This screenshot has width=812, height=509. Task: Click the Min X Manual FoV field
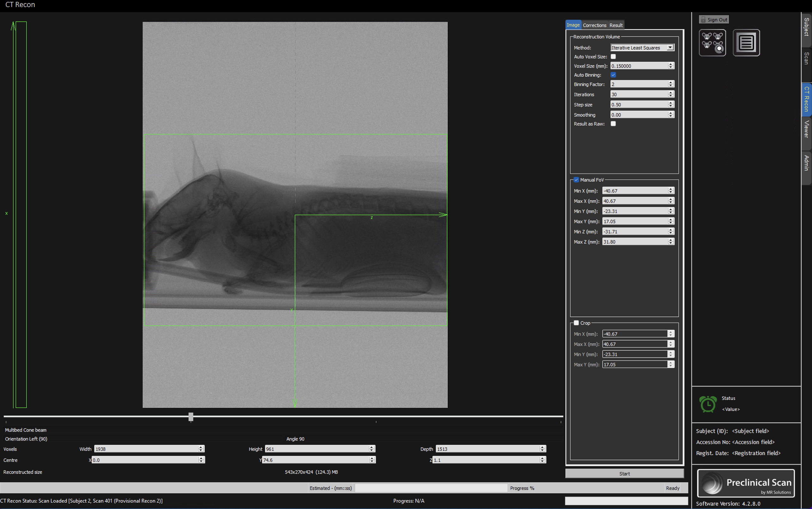click(635, 191)
